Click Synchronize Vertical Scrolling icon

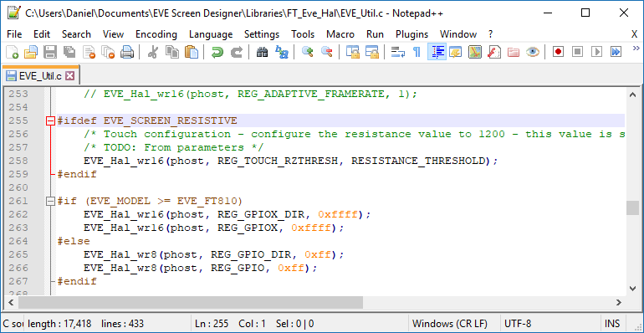click(352, 52)
